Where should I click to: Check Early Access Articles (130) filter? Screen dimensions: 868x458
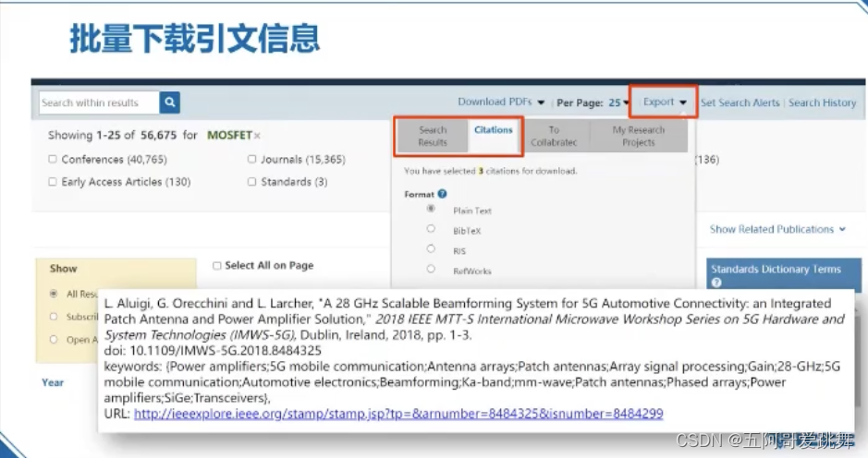point(53,181)
